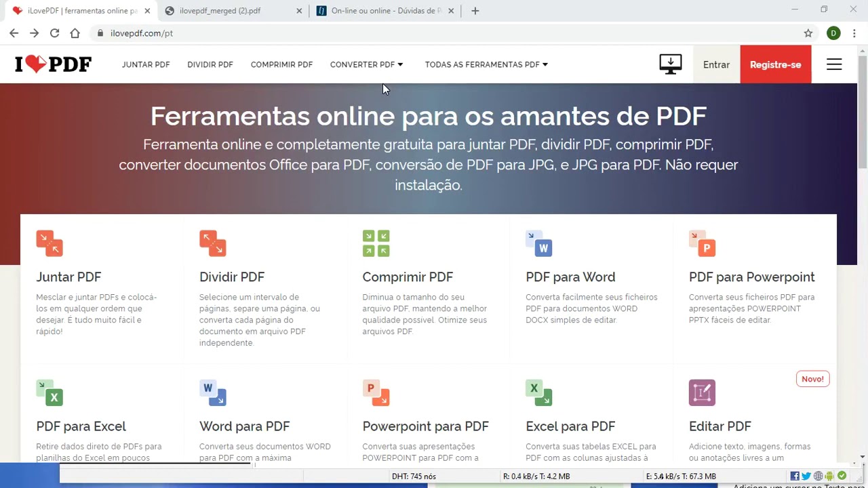The image size is (868, 488).
Task: Open the Editar PDF tool icon
Action: pos(703,392)
